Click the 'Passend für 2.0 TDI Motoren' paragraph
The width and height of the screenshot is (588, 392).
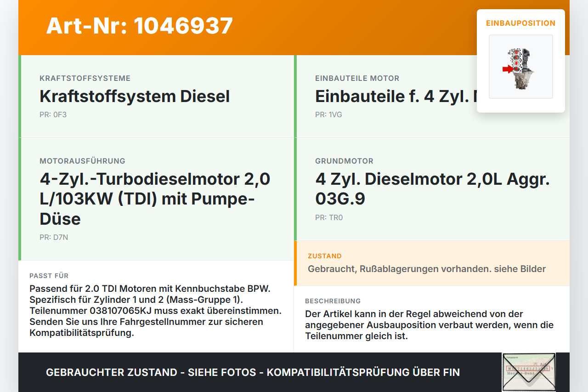(156, 311)
